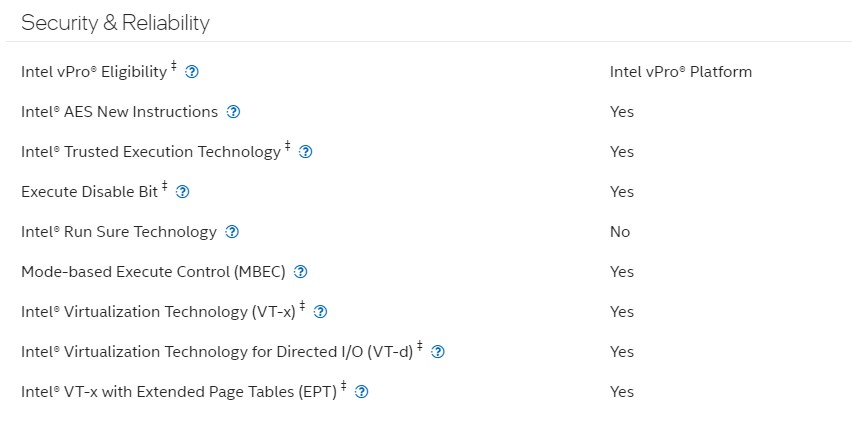
Task: Click the No value for Run Sure Technology
Action: tap(620, 232)
